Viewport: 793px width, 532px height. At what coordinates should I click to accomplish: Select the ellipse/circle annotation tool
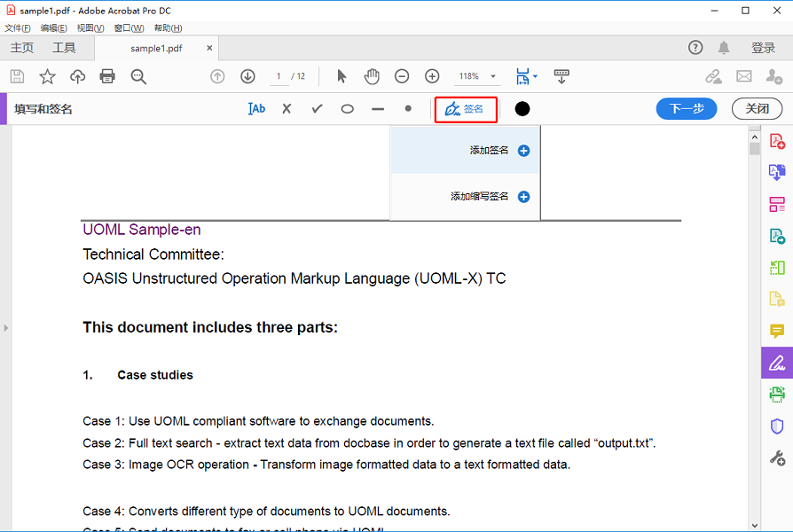pyautogui.click(x=348, y=109)
